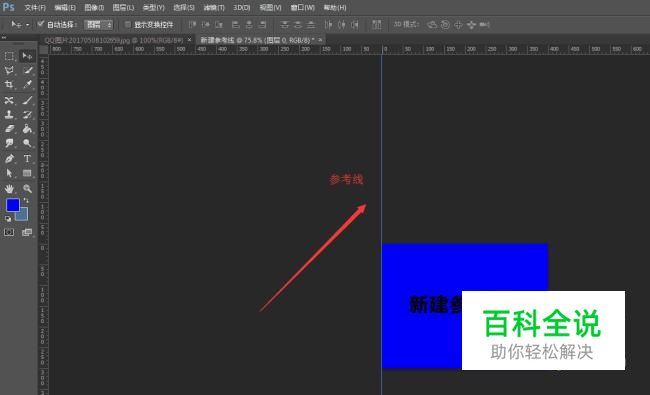
Task: Select the Brush tool
Action: coord(27,100)
